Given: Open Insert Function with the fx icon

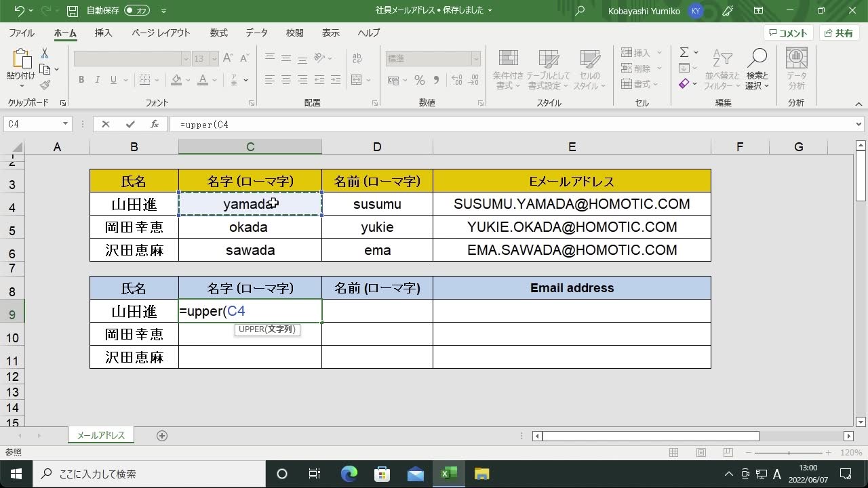Looking at the screenshot, I should coord(154,124).
